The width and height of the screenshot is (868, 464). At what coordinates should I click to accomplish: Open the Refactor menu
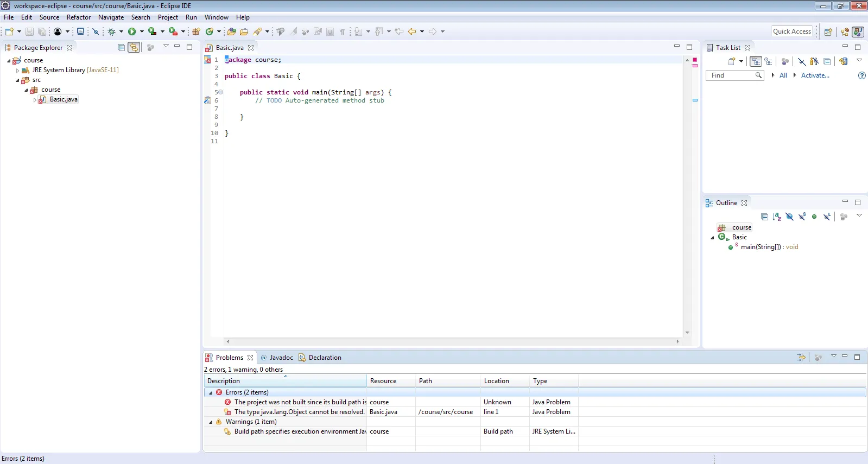point(79,17)
